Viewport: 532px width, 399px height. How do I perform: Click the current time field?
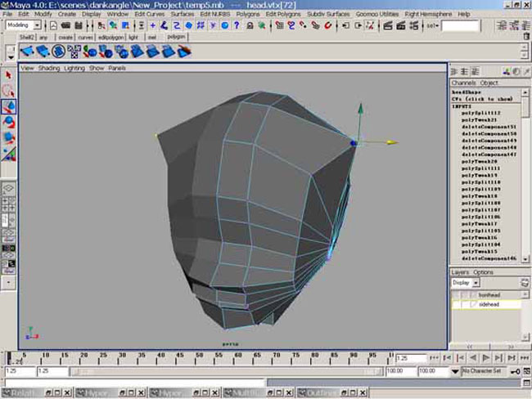point(411,358)
